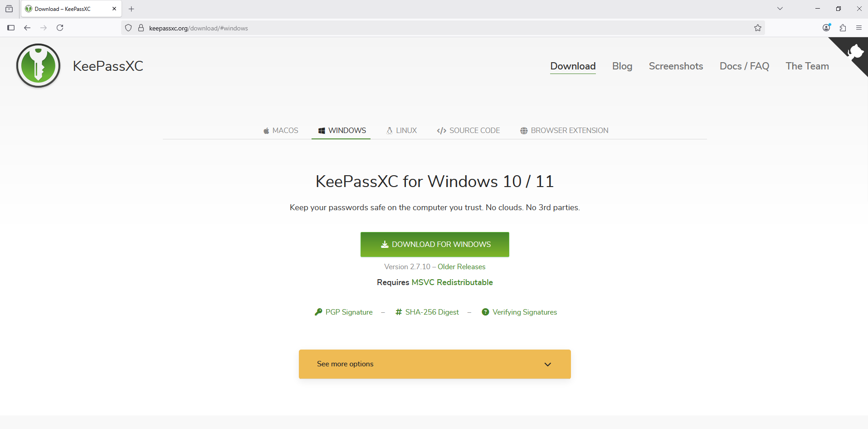Switch to the MACOS tab

pos(281,130)
